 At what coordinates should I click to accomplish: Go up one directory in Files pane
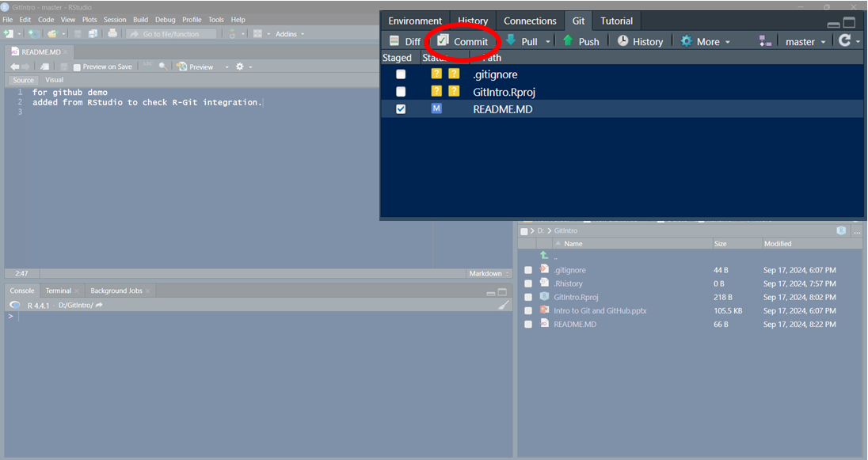[544, 255]
